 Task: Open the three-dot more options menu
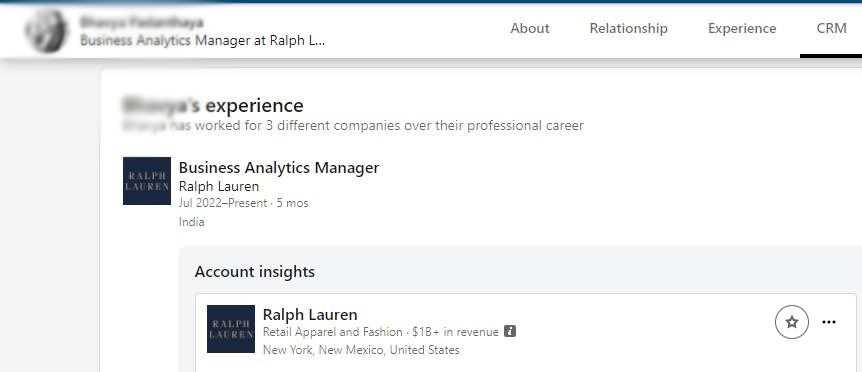point(828,322)
